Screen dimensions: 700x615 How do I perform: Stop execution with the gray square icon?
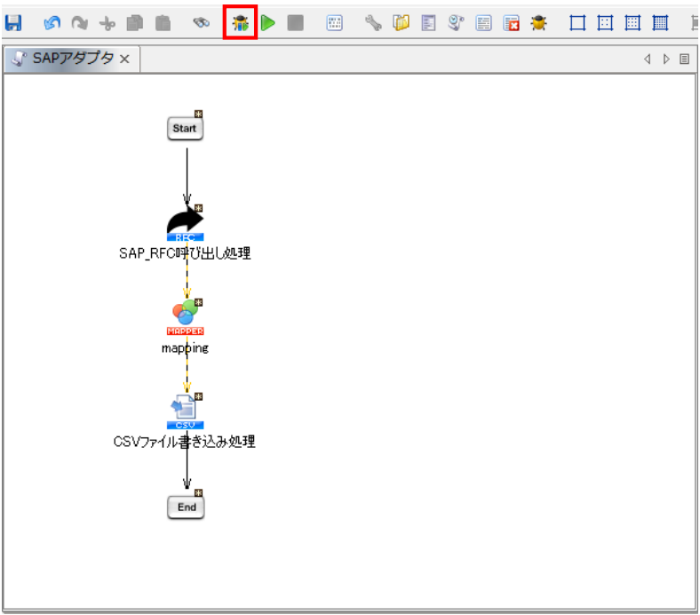tap(295, 23)
